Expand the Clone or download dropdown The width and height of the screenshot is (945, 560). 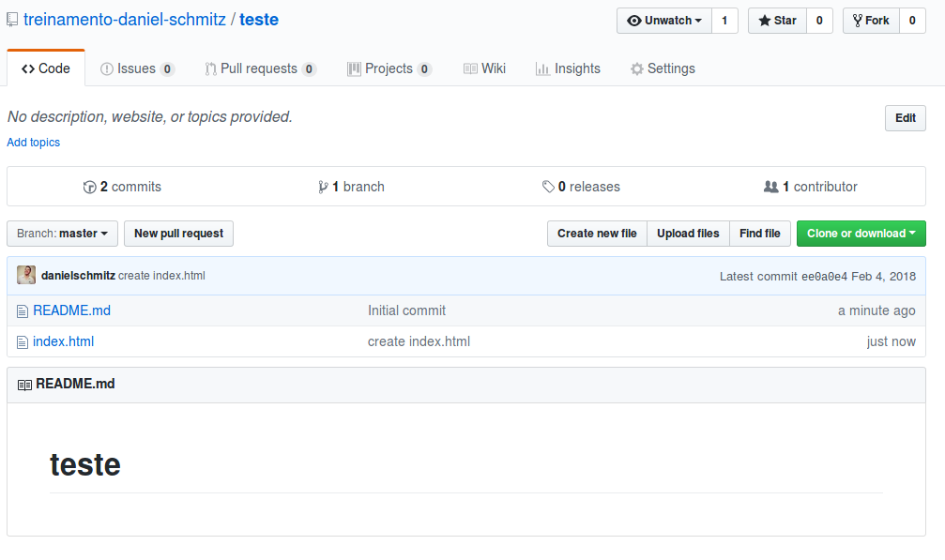coord(861,234)
